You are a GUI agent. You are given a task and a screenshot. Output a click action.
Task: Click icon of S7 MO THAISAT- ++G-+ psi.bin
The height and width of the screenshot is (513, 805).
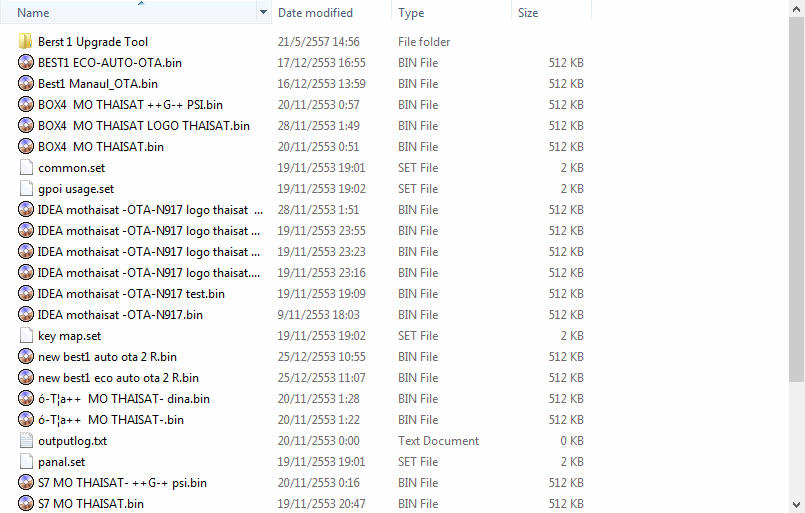[x=26, y=483]
